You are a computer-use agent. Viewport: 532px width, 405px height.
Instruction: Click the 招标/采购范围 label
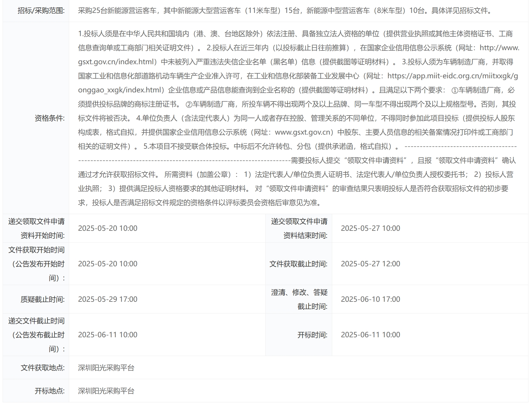click(41, 11)
